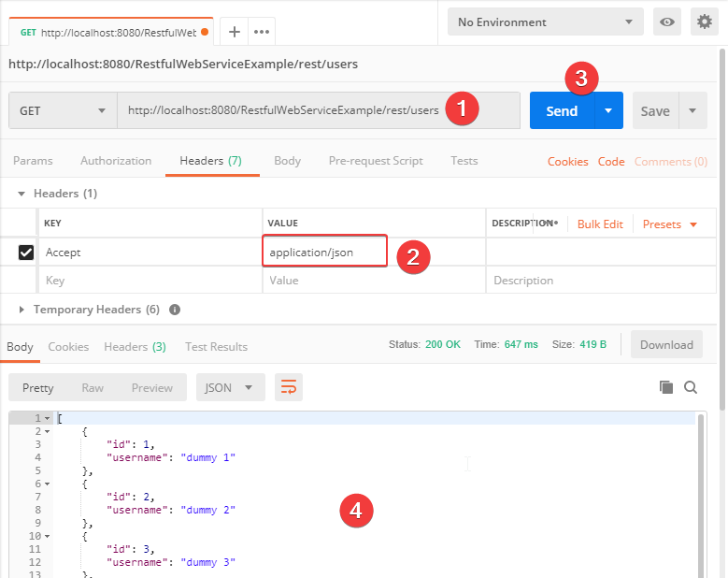Open tab options three-dots menu
728x578 pixels.
point(263,32)
